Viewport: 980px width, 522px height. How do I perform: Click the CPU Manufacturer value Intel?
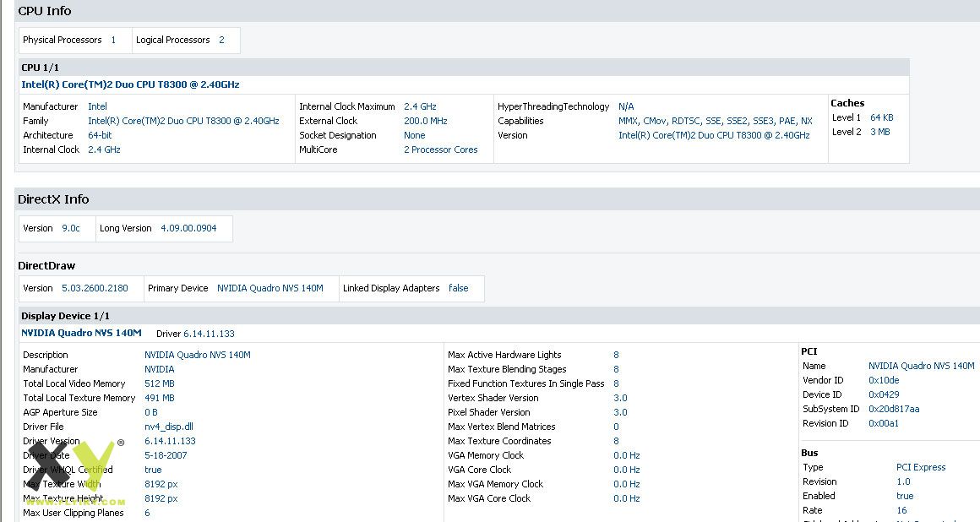[x=97, y=106]
